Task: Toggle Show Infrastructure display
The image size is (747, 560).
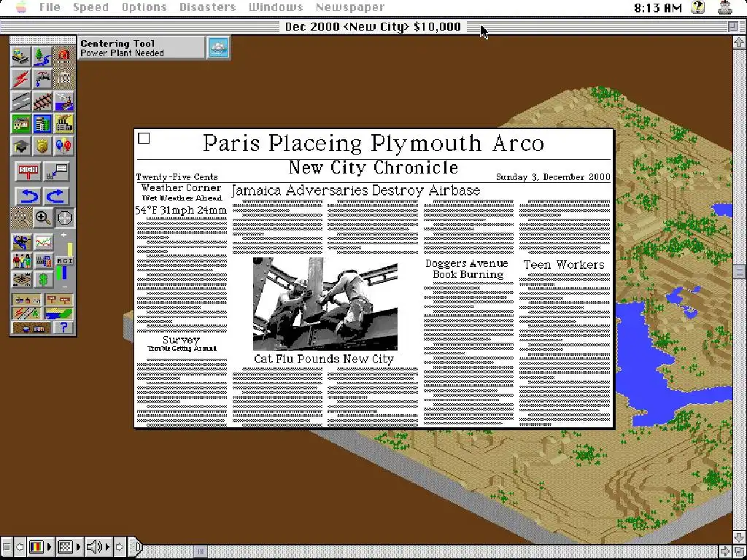Action: point(27,314)
